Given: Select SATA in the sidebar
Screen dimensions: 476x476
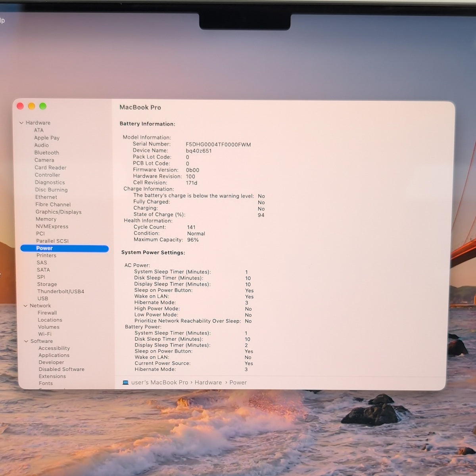Looking at the screenshot, I should tap(44, 270).
